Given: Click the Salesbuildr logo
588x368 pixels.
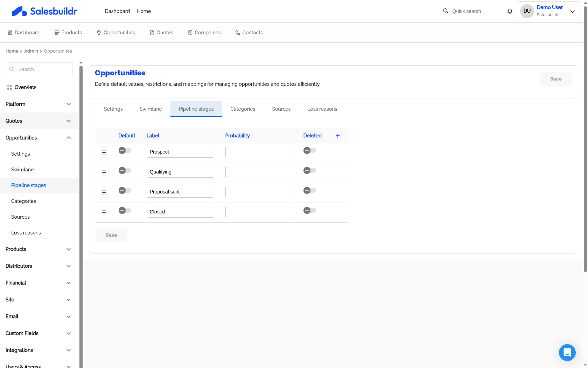Looking at the screenshot, I should click(x=44, y=11).
